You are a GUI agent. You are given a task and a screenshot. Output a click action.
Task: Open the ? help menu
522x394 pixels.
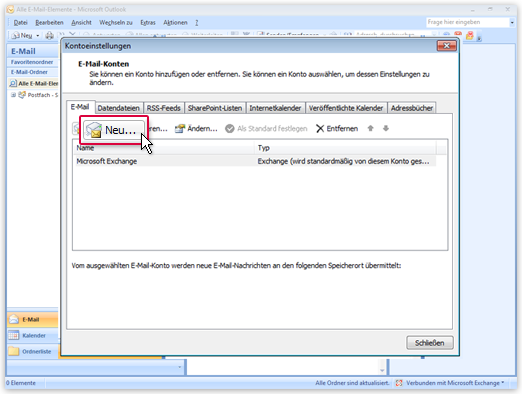197,22
